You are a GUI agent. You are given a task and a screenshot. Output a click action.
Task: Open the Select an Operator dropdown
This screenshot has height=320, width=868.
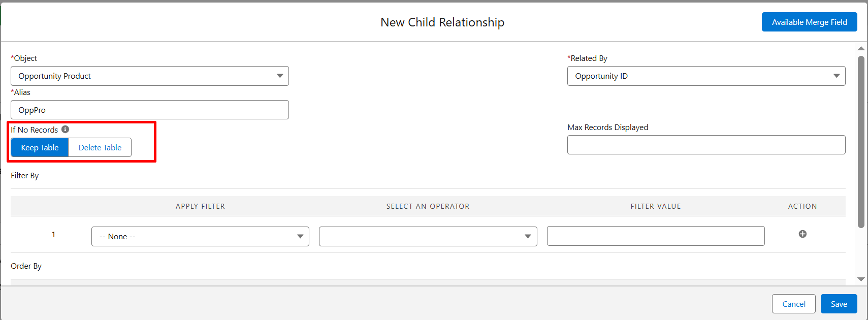[428, 237]
